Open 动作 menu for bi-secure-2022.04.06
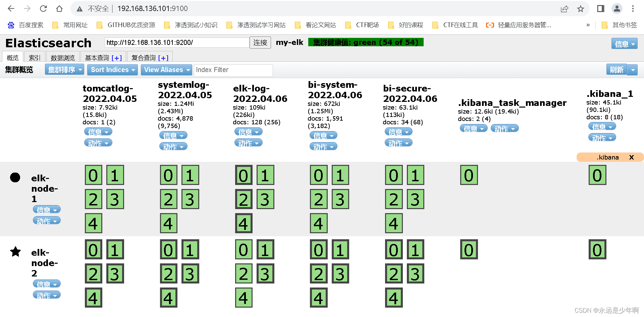The height and width of the screenshot is (317, 644). tap(399, 143)
